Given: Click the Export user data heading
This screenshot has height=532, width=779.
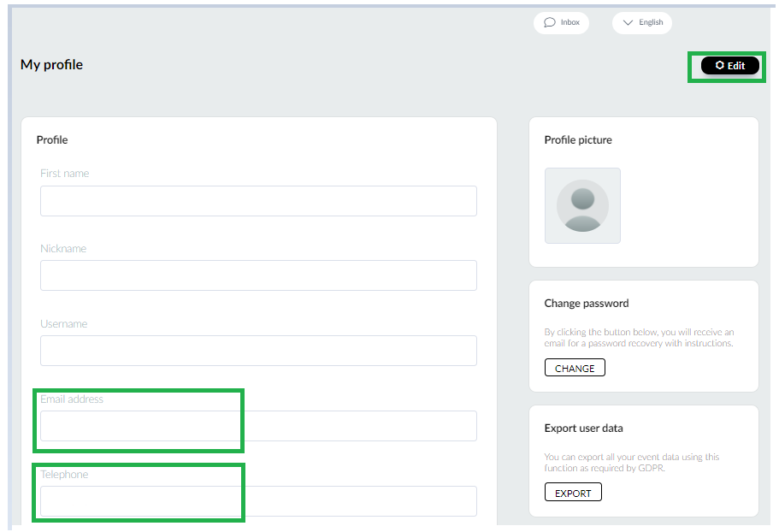Looking at the screenshot, I should [583, 429].
